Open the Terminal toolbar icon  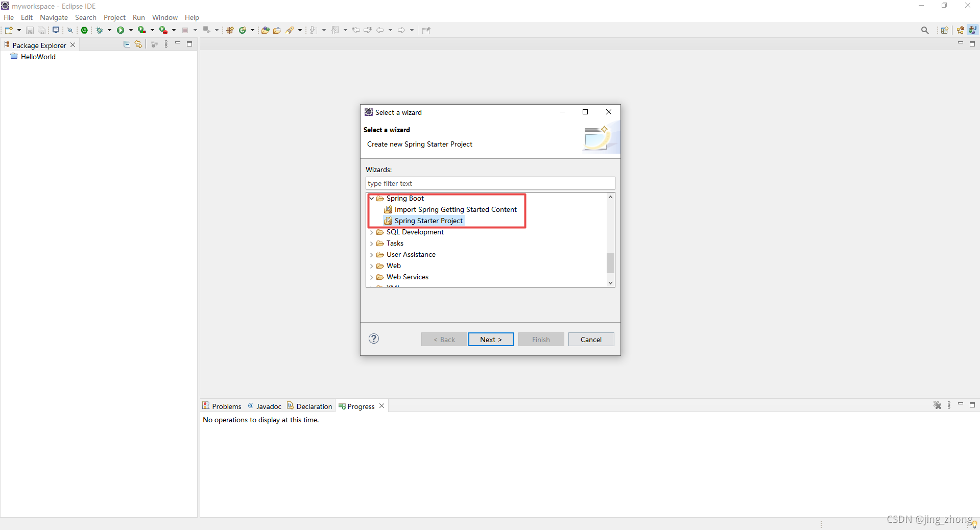tap(56, 30)
